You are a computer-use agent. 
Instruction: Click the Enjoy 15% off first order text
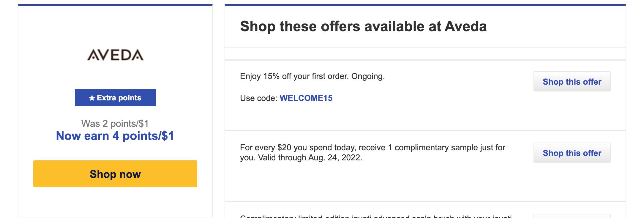click(312, 76)
